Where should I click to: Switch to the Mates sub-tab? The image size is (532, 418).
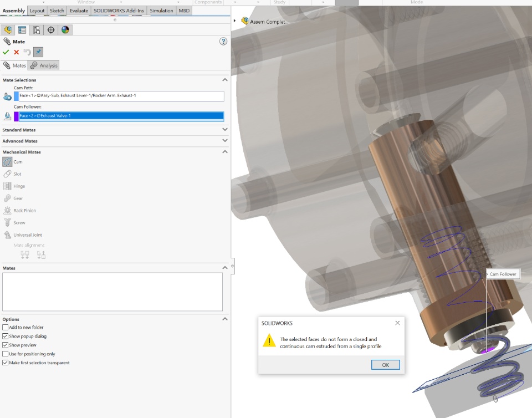pos(14,65)
